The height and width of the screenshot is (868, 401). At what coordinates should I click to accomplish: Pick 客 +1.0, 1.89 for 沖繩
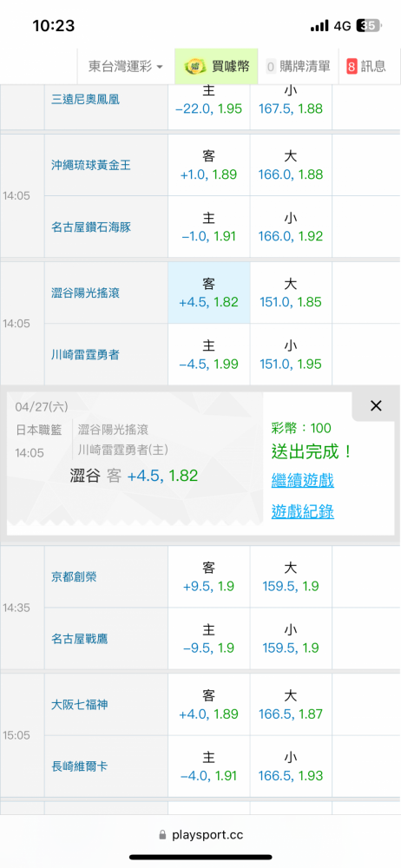pos(209,165)
